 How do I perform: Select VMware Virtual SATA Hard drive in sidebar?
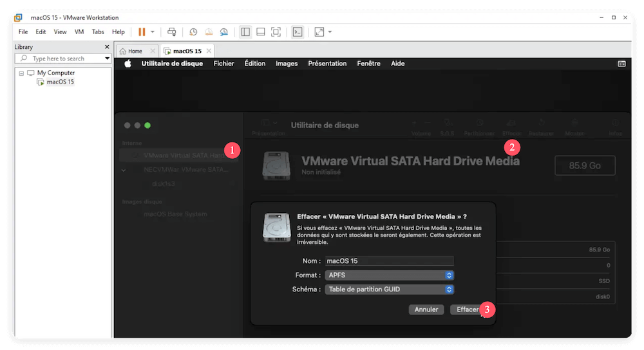pyautogui.click(x=178, y=156)
